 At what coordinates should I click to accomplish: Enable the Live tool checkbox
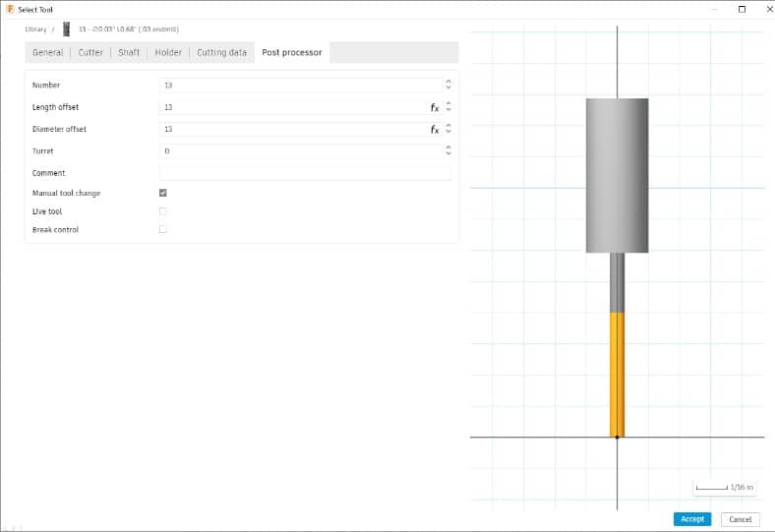pos(162,211)
